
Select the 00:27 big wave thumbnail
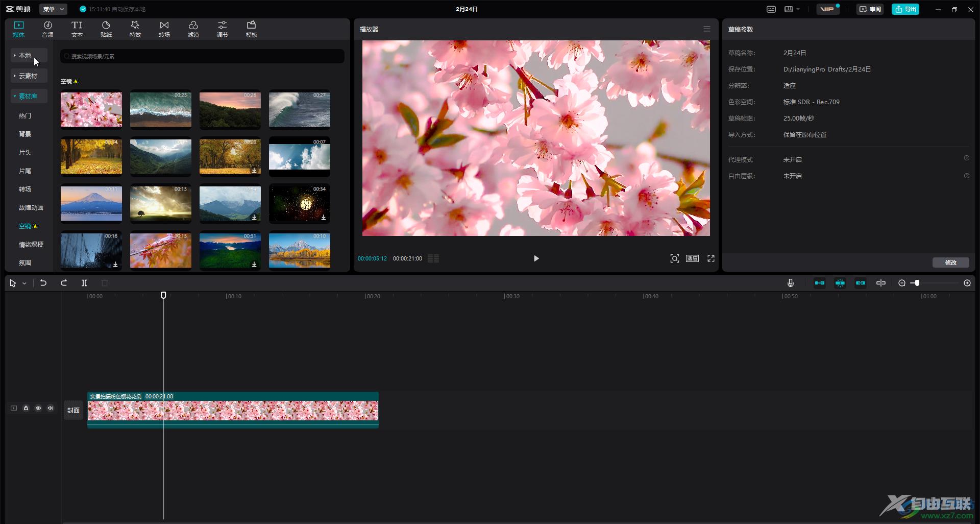point(300,109)
